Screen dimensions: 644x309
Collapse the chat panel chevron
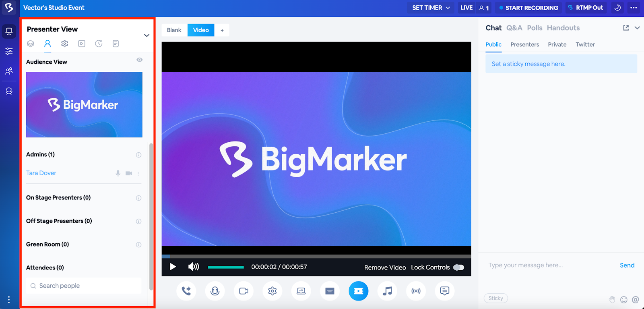637,28
